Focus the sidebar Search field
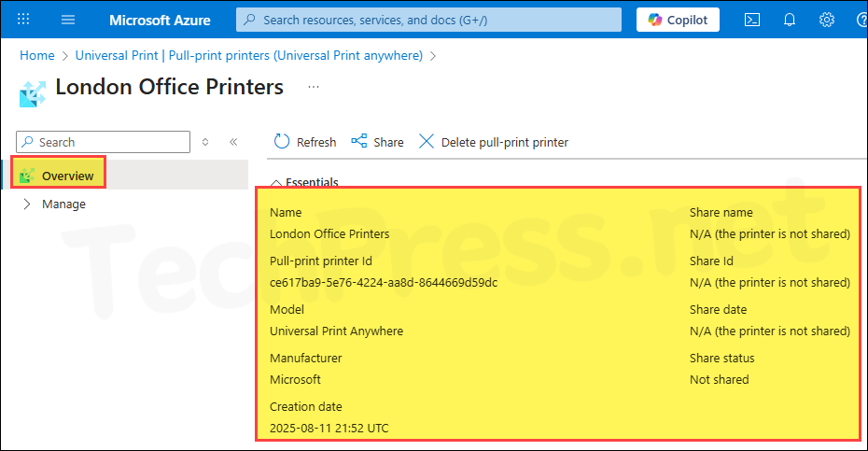The width and height of the screenshot is (868, 451). 103,142
